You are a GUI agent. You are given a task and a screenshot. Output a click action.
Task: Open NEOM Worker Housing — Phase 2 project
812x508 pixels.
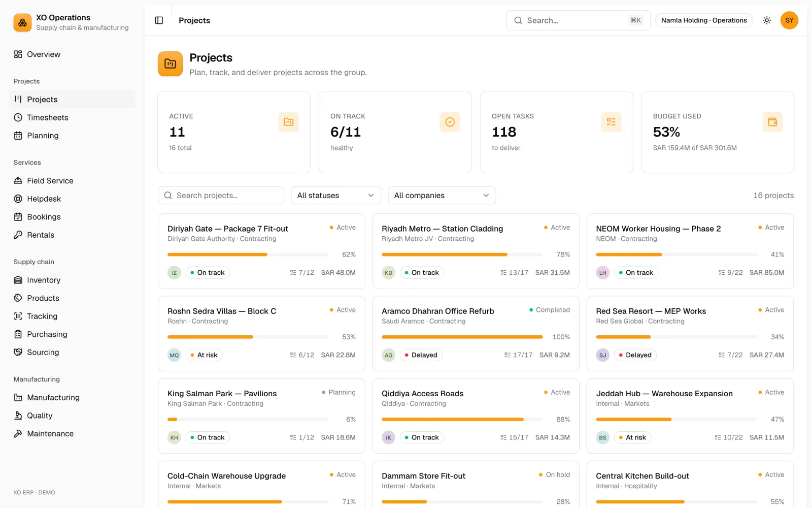pos(690,251)
